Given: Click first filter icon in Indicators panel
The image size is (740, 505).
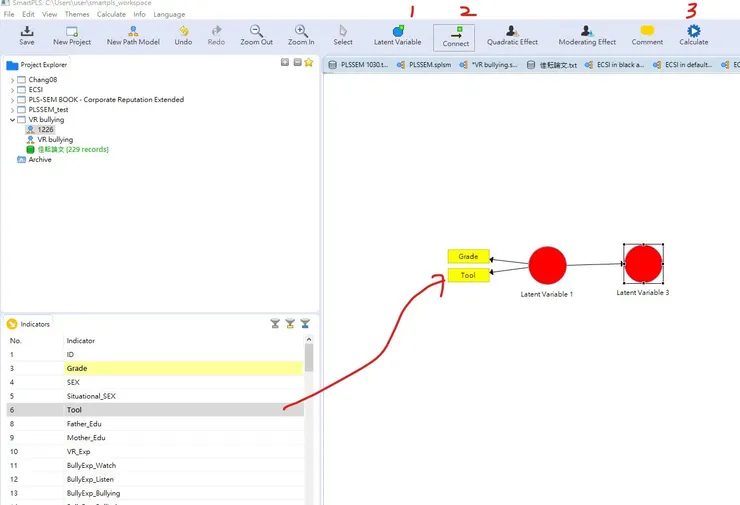Looking at the screenshot, I should (275, 324).
